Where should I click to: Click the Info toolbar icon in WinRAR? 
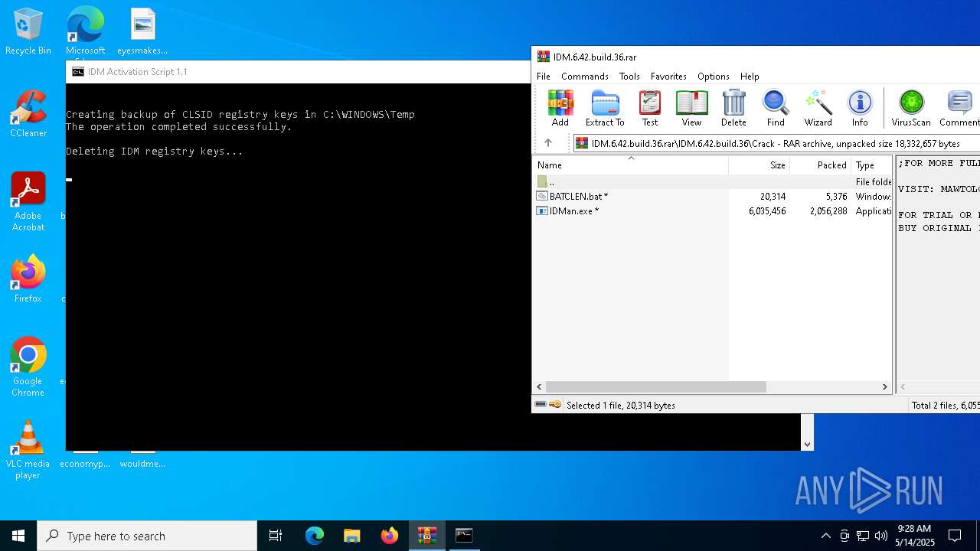click(860, 108)
